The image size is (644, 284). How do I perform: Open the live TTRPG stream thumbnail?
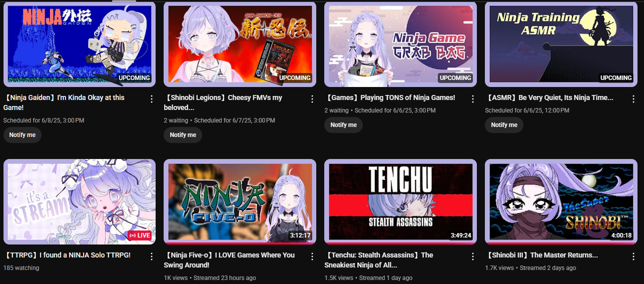pos(80,201)
